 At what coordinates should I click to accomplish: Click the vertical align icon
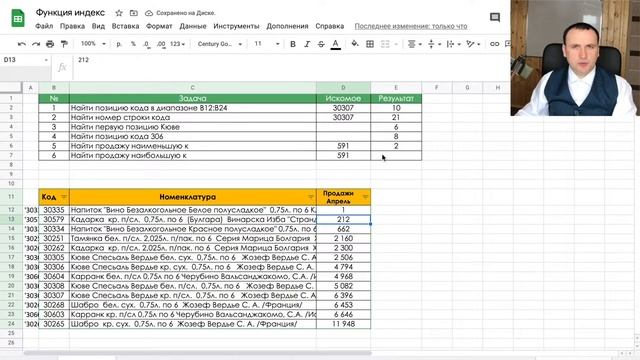pyautogui.click(x=431, y=44)
